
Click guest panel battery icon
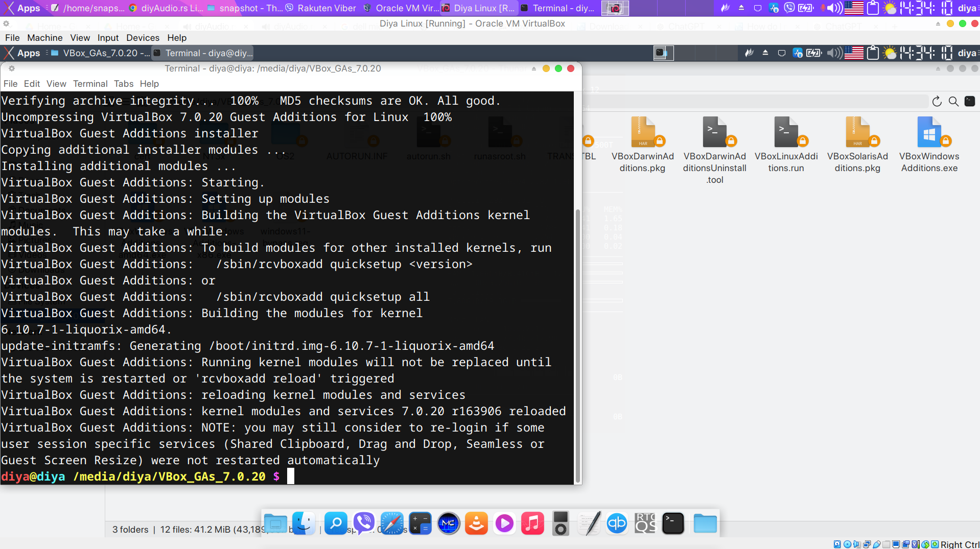click(813, 53)
